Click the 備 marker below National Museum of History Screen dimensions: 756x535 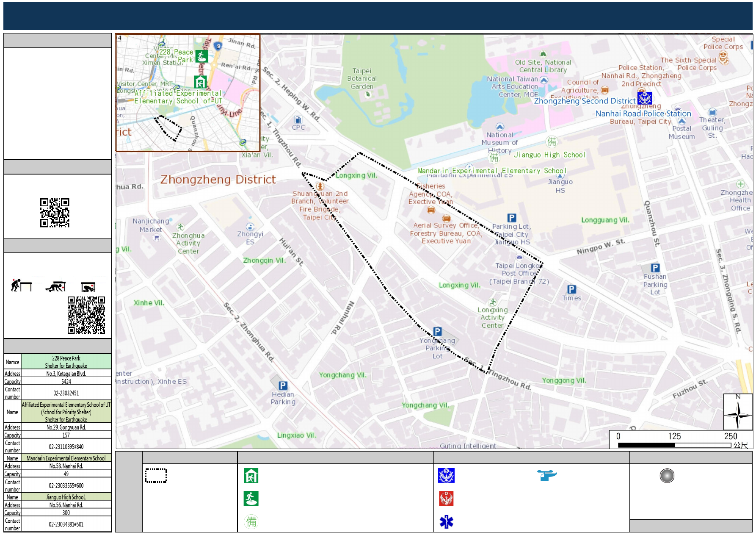click(494, 158)
